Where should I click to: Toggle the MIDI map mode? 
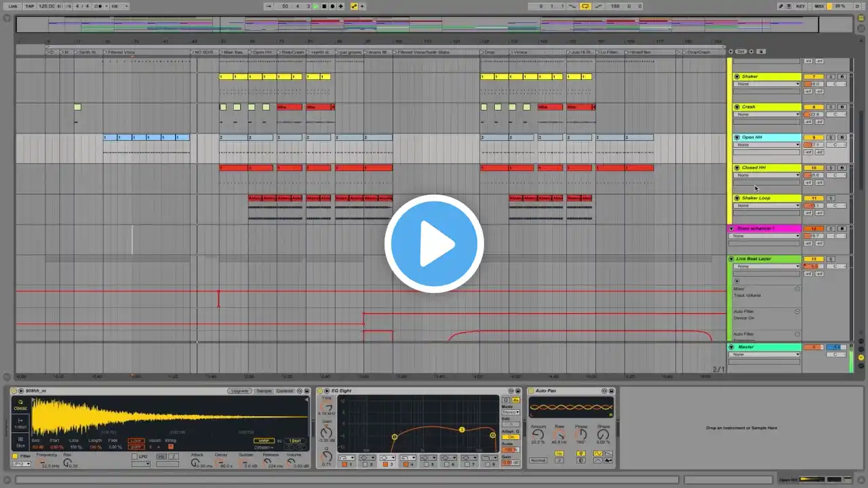coord(819,6)
